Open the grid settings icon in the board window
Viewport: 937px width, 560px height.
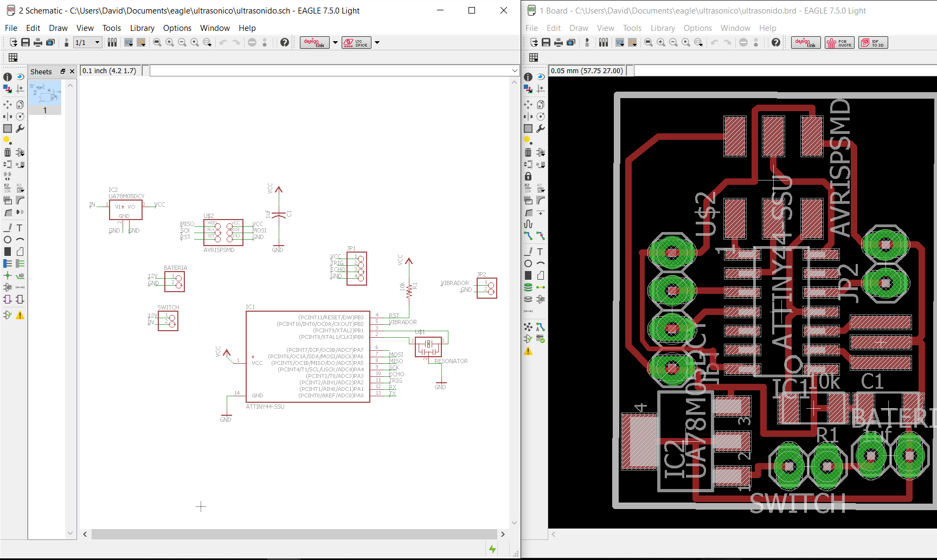click(x=534, y=57)
